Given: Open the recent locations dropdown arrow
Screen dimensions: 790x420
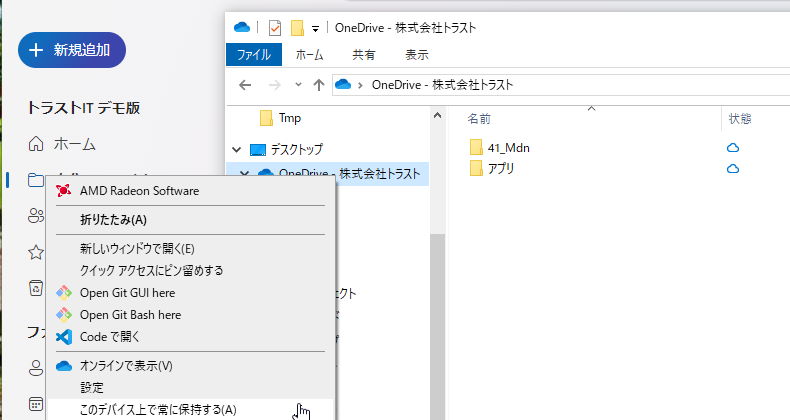Looking at the screenshot, I should [296, 84].
